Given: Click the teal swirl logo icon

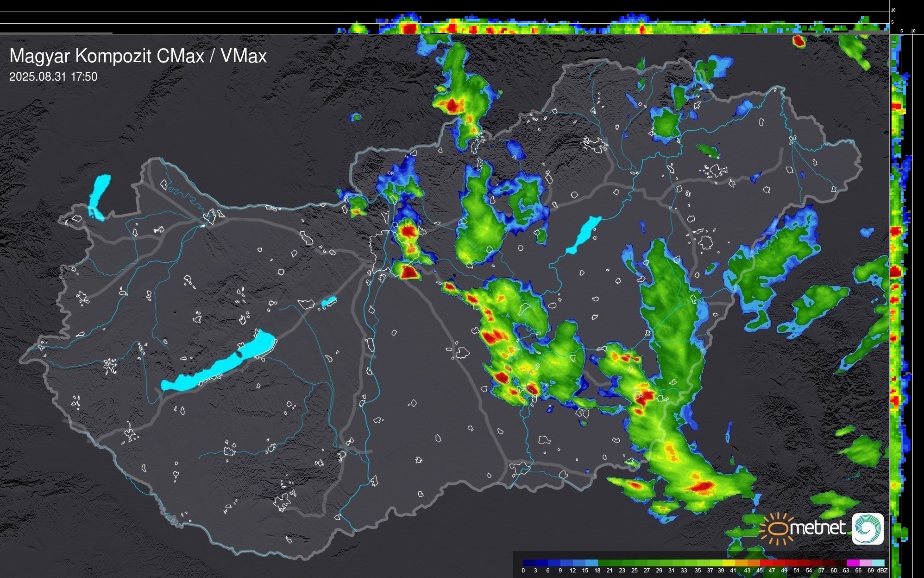Looking at the screenshot, I should coord(867,528).
